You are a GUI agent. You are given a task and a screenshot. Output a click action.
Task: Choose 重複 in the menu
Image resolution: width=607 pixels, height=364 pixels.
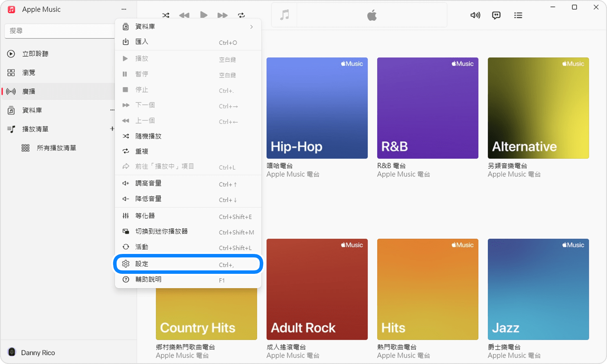[x=188, y=151]
